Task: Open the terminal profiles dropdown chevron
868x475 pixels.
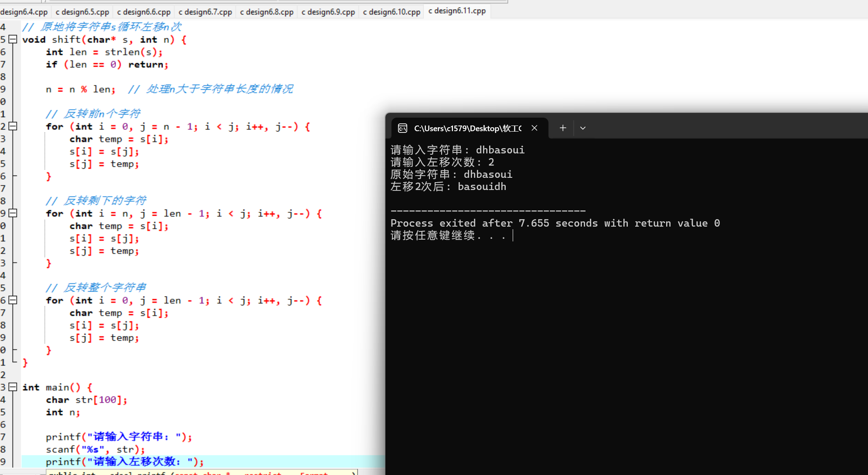Action: 583,128
